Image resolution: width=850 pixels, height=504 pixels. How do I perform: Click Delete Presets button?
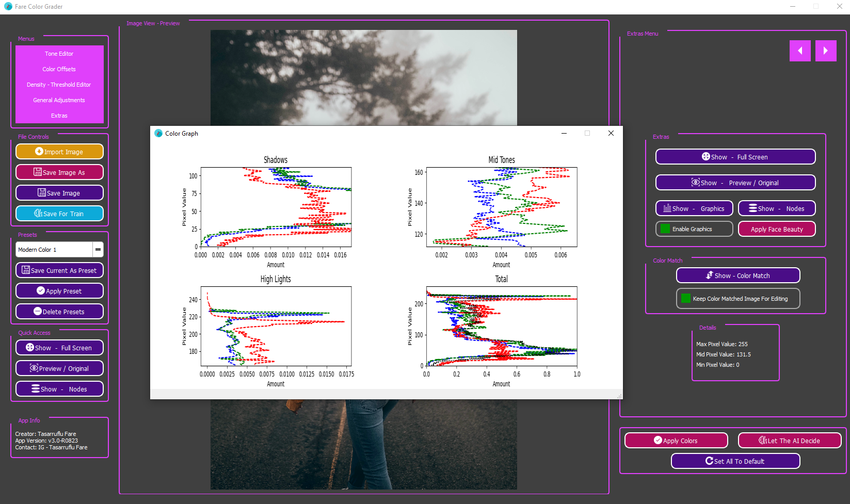click(59, 312)
